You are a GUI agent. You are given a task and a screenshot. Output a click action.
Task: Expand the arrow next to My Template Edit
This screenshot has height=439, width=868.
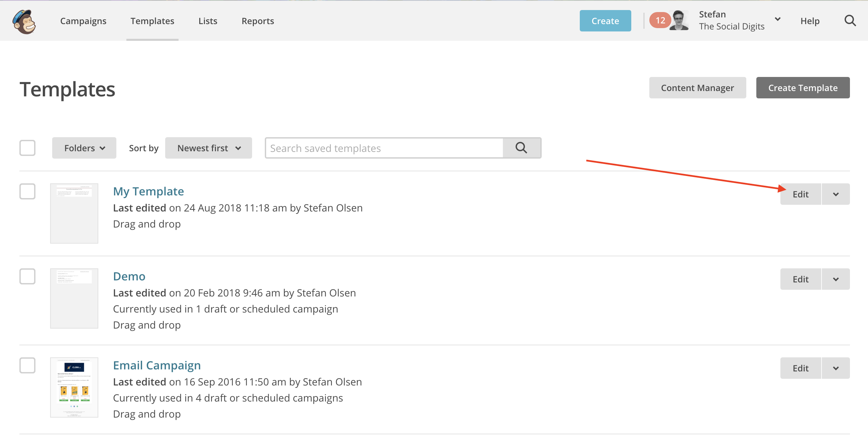click(835, 194)
